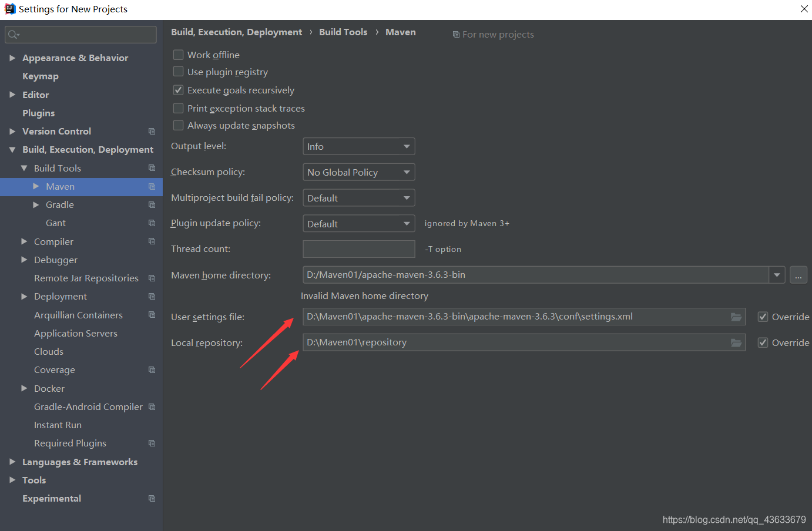This screenshot has height=531, width=812.
Task: Click folder browse icon in User settings file
Action: (736, 317)
